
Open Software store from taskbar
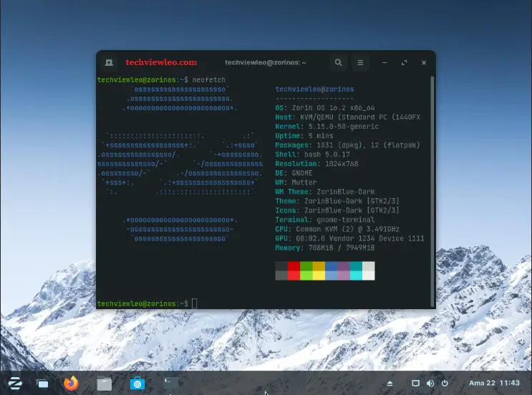pyautogui.click(x=137, y=384)
